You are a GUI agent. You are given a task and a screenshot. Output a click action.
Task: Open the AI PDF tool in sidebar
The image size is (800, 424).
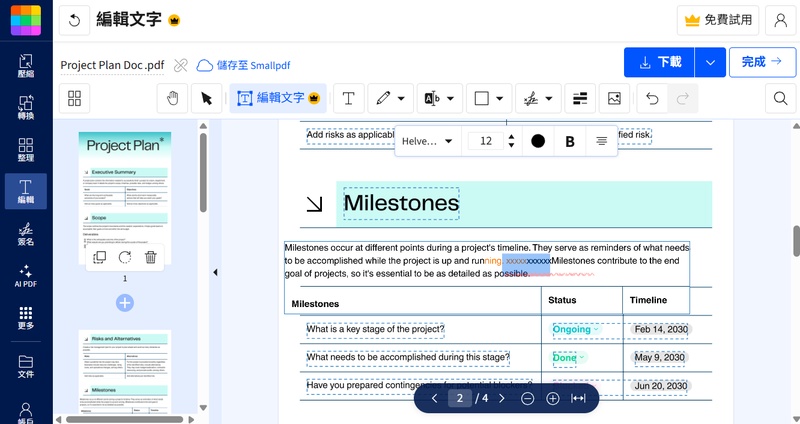pyautogui.click(x=26, y=276)
